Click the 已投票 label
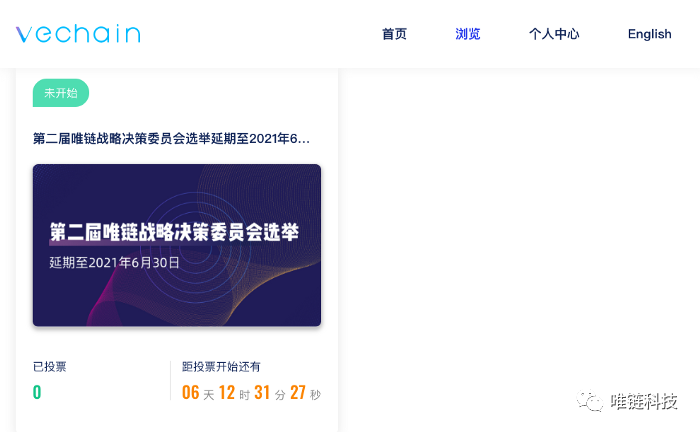Viewport: 700px width, 432px height. coord(50,367)
